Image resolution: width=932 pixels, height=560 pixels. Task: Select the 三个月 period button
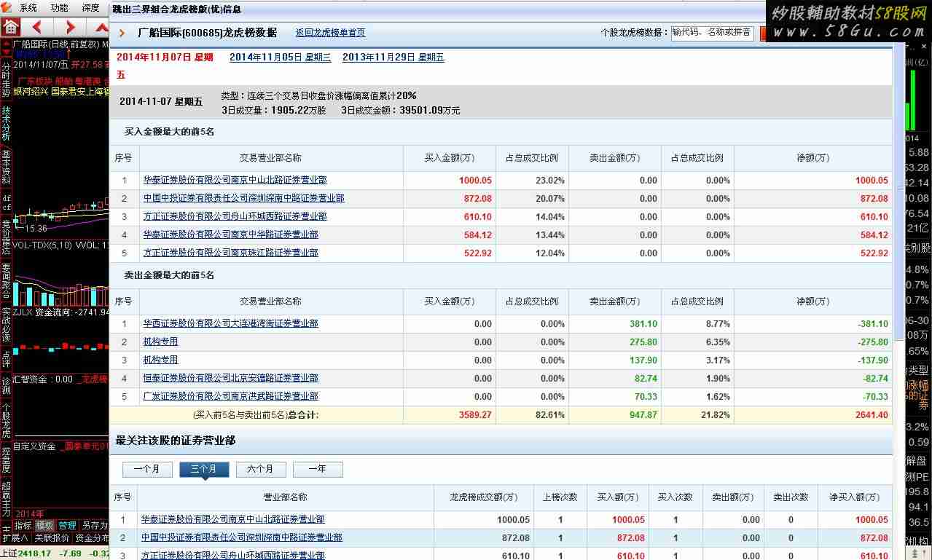coord(204,470)
